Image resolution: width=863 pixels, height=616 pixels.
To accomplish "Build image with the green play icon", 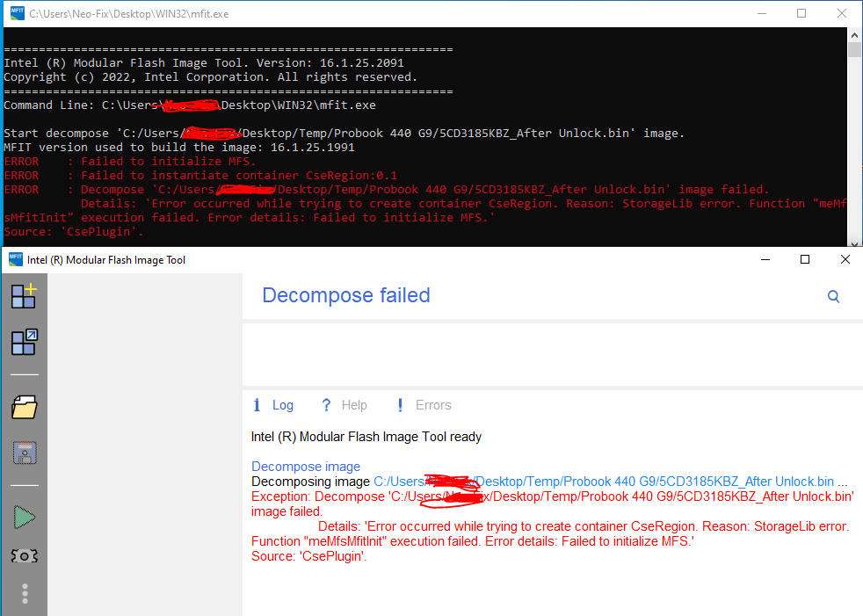I will click(x=25, y=518).
